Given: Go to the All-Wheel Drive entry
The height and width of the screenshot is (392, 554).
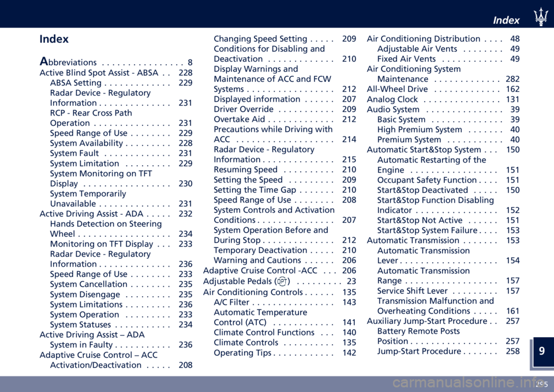Looking at the screenshot, I should (443, 89).
